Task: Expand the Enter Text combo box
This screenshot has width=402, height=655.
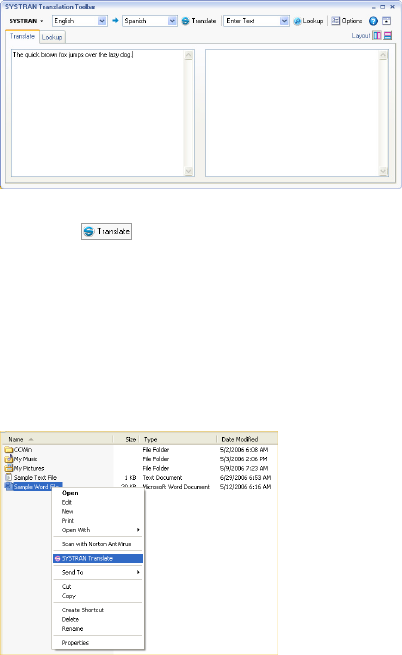Action: 284,21
